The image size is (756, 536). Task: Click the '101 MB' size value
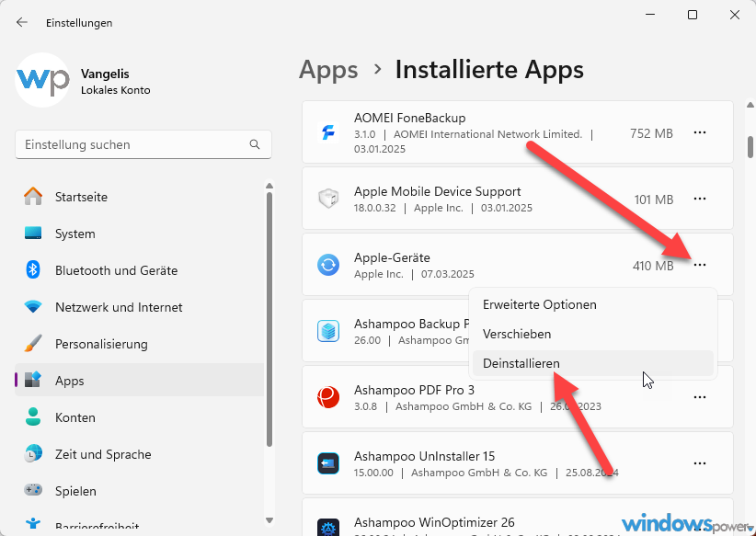(654, 200)
